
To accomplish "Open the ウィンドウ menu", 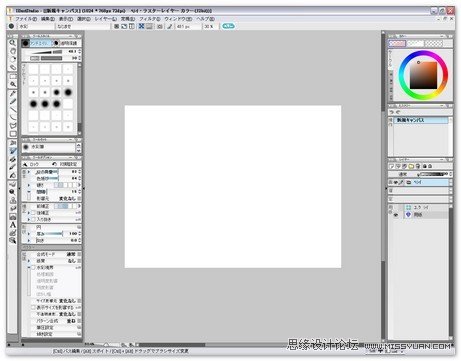I will coord(178,19).
